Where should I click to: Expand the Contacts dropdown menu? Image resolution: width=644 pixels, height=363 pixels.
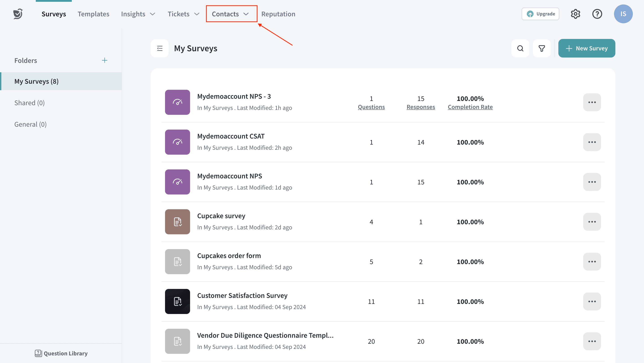click(x=230, y=14)
